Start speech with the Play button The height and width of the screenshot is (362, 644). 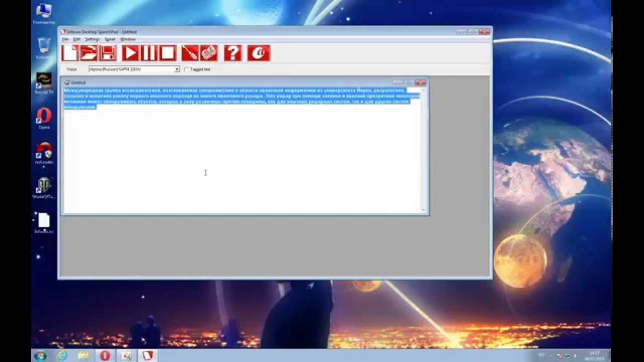click(130, 53)
